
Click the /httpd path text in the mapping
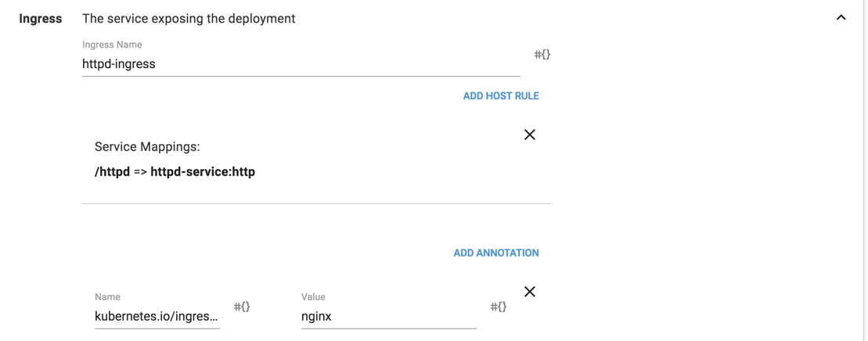(x=112, y=172)
